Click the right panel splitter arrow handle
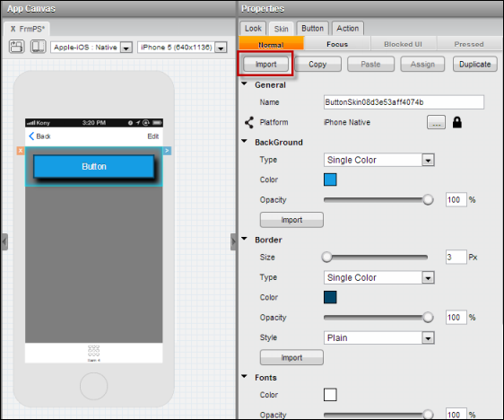Image resolution: width=504 pixels, height=420 pixels. click(233, 241)
